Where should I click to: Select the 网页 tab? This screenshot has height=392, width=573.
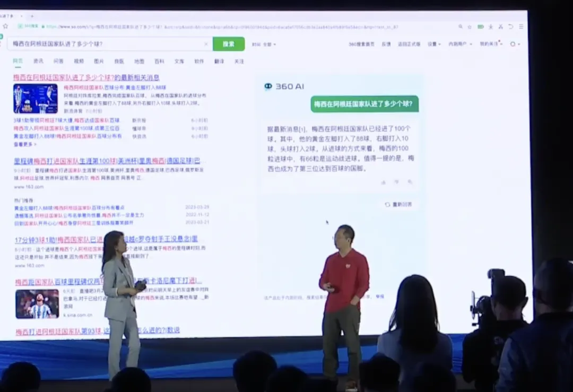pos(18,61)
